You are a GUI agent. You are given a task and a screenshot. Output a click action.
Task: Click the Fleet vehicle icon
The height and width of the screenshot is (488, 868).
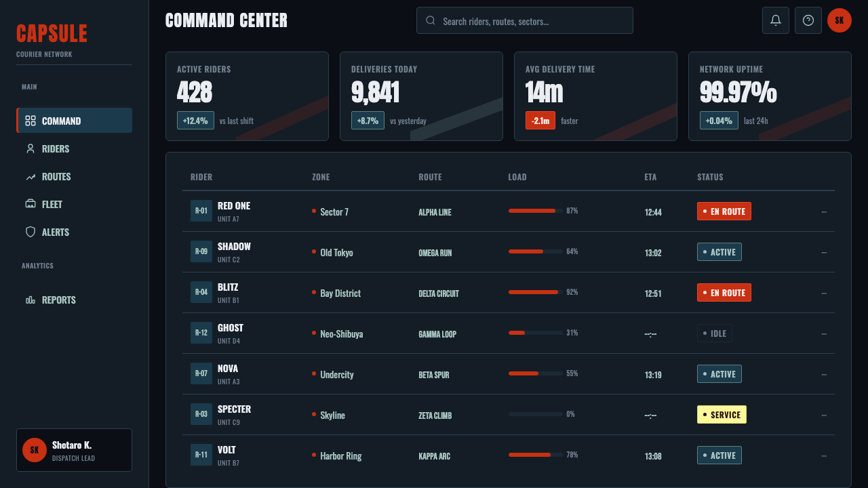pos(31,204)
